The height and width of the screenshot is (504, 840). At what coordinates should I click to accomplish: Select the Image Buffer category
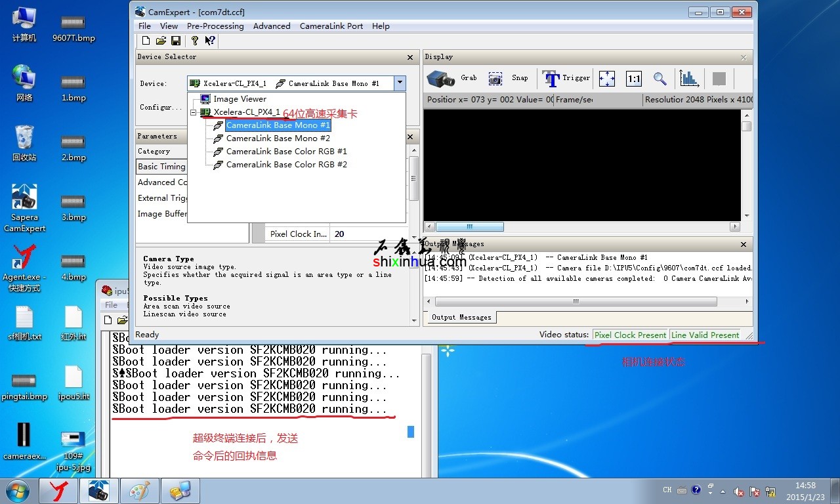coord(161,214)
